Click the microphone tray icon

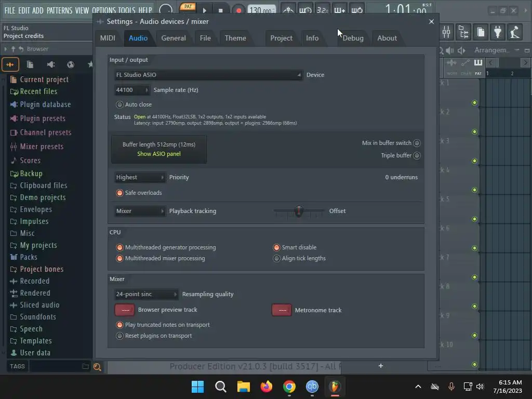451,387
